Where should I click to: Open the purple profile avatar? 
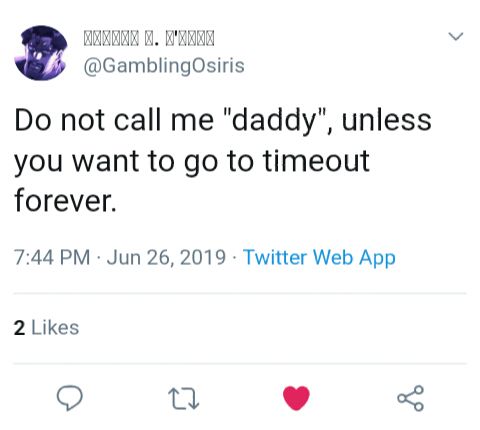[x=41, y=53]
